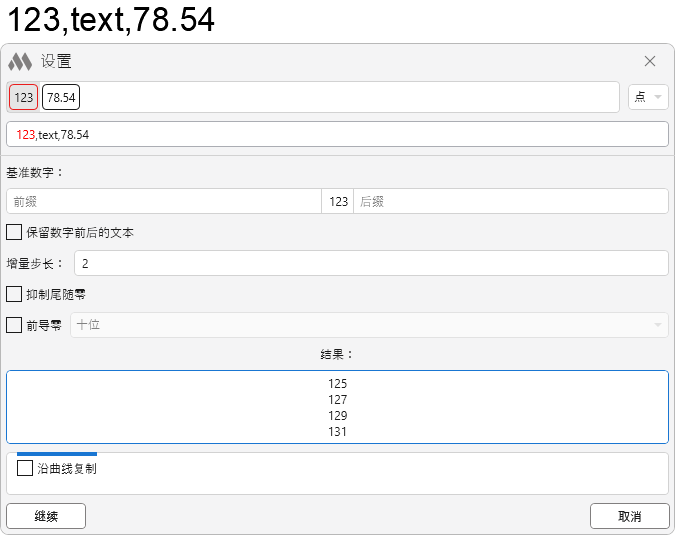The image size is (675, 535).
Task: Select result 125 in the results list
Action: coord(337,384)
